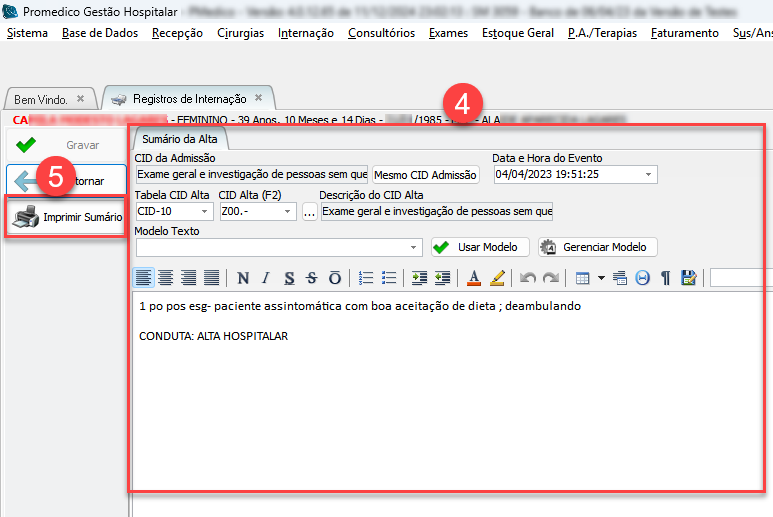773x517 pixels.
Task: Undo the last edit in the editor
Action: (528, 278)
